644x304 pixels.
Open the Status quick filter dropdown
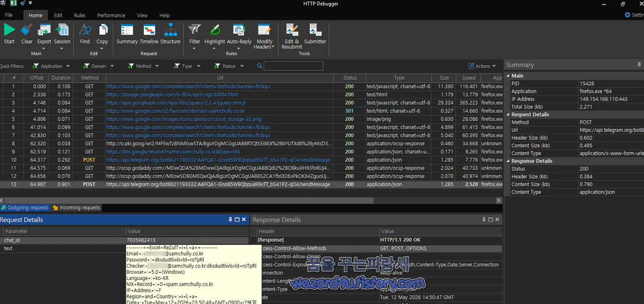click(242, 66)
